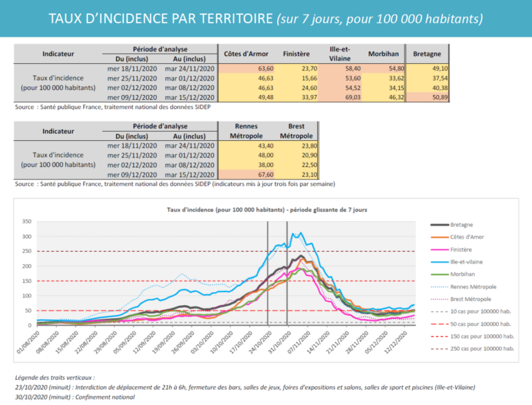Click the chart title text
This screenshot has width=532, height=405.
267,210
